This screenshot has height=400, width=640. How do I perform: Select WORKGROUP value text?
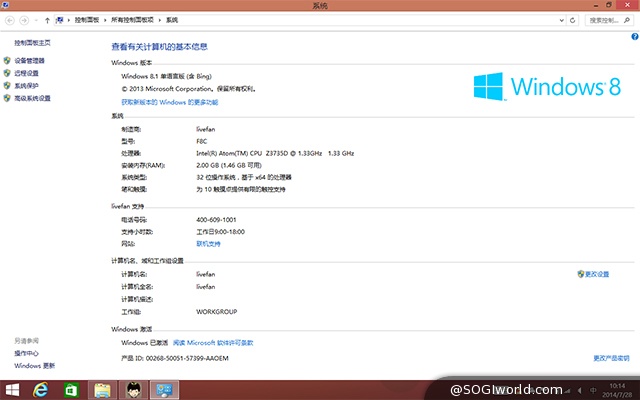click(217, 311)
